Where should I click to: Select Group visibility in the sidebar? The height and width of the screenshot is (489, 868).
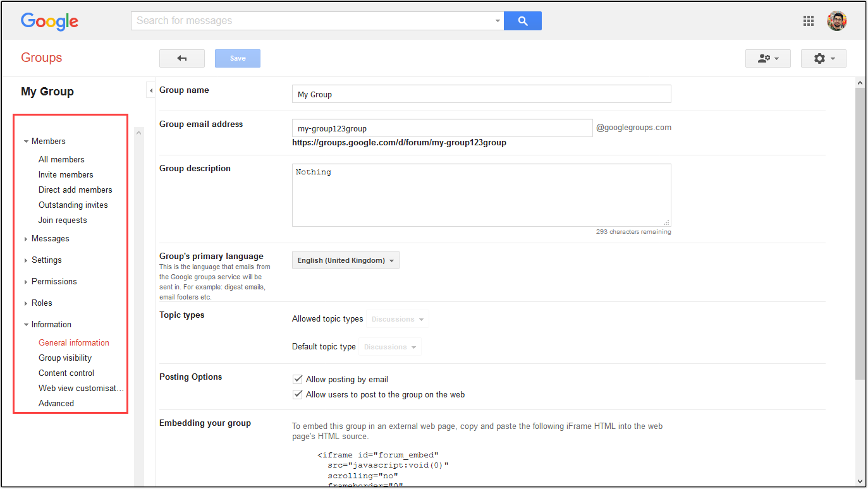[64, 358]
